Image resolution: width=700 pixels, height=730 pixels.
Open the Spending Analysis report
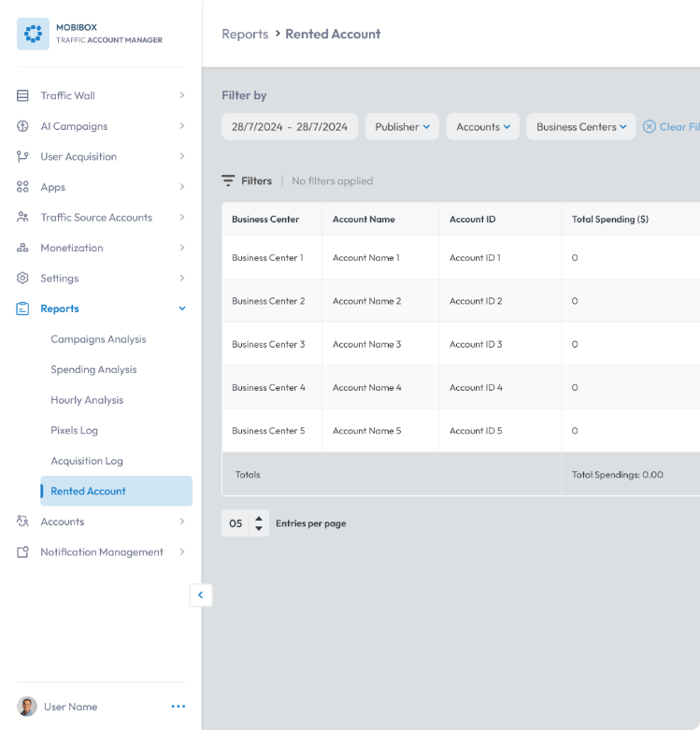(x=93, y=369)
